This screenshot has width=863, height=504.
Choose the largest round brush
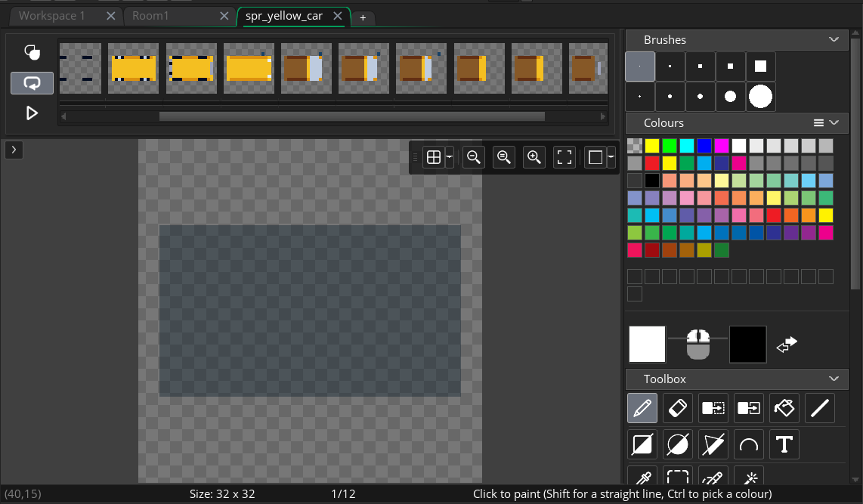tap(760, 97)
